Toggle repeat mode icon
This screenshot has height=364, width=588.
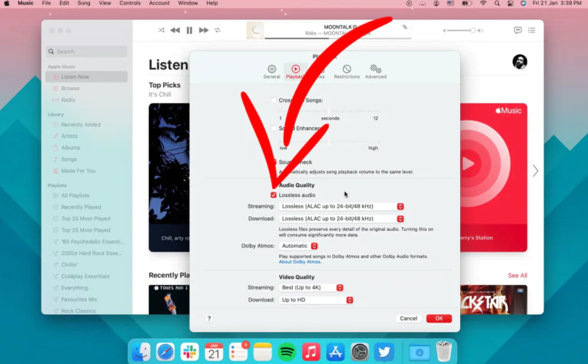pos(217,30)
